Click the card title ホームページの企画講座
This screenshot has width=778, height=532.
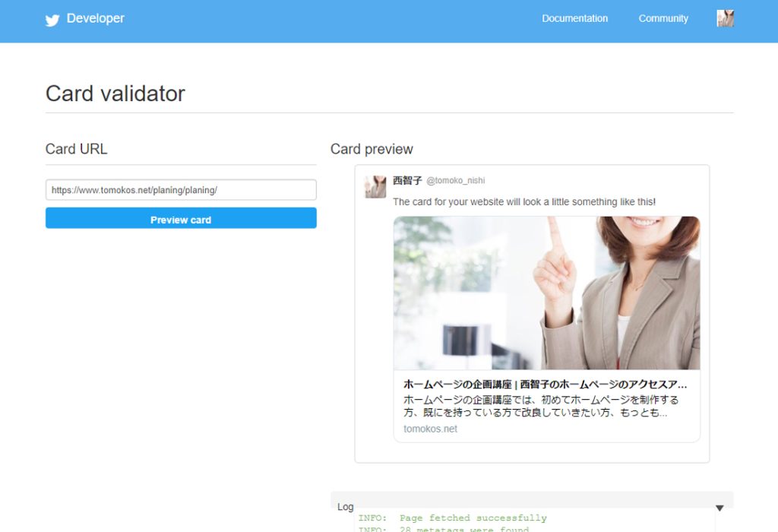tap(545, 384)
